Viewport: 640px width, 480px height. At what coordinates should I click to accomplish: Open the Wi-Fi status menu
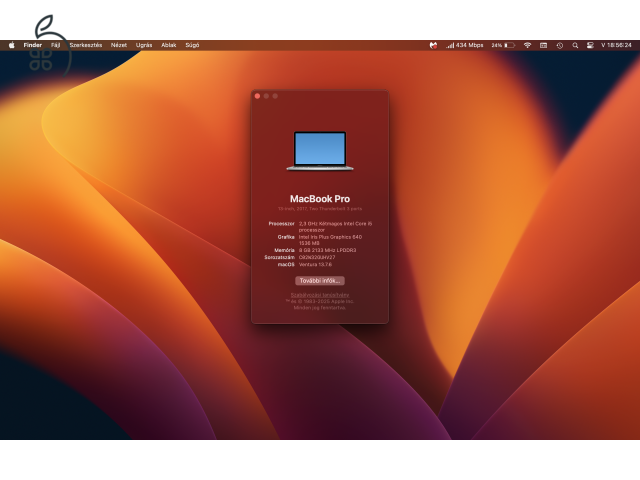click(527, 45)
